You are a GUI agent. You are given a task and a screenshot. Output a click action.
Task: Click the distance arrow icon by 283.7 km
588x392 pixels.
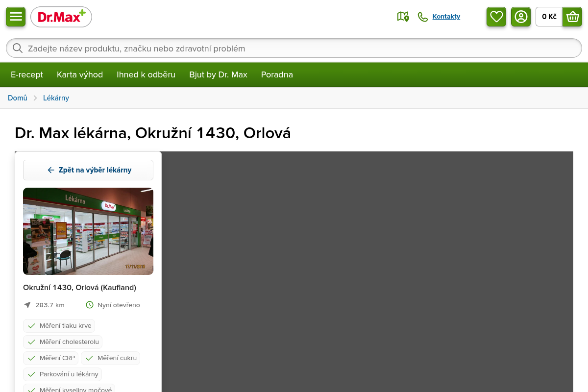(x=27, y=305)
